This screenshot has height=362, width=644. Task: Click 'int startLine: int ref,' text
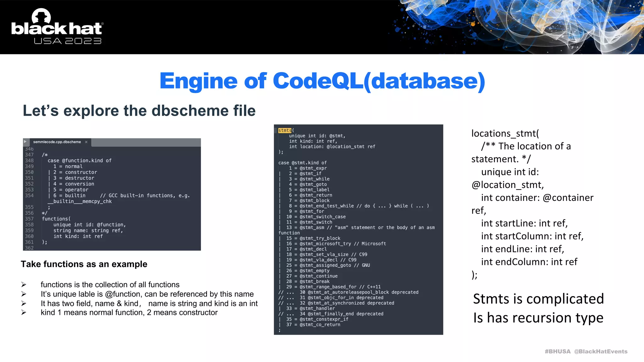[x=525, y=223]
